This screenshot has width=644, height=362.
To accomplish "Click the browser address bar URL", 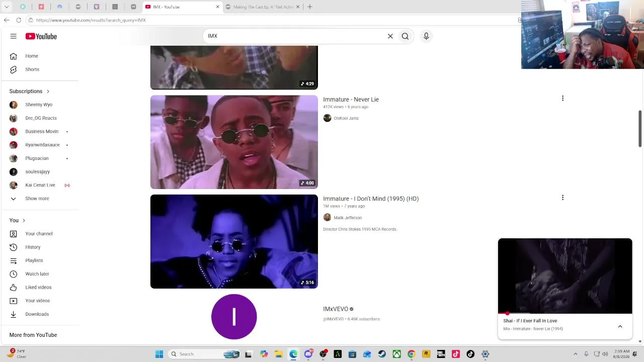I will coord(91,20).
